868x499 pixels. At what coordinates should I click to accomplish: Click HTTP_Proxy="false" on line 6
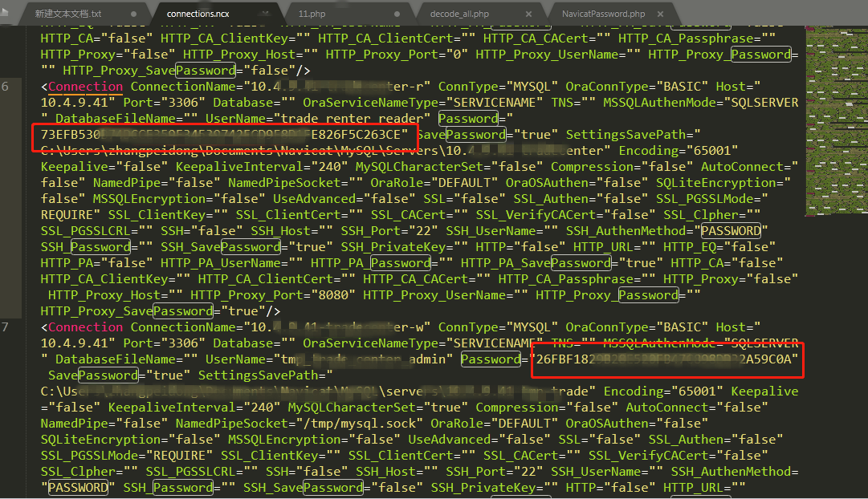click(x=731, y=279)
